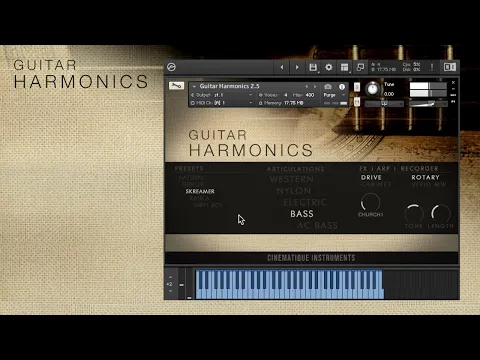The width and height of the screenshot is (480, 360).
Task: Switch to the FX tab
Action: 363,168
